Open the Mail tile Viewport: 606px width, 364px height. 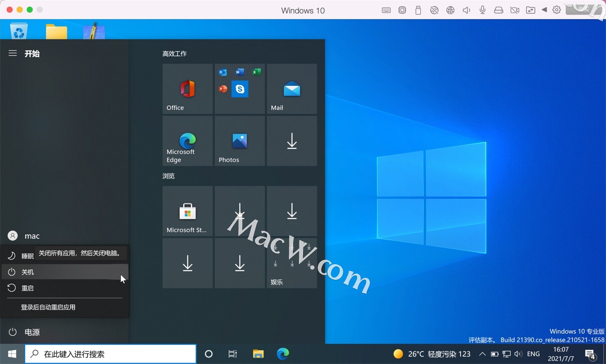pos(292,89)
